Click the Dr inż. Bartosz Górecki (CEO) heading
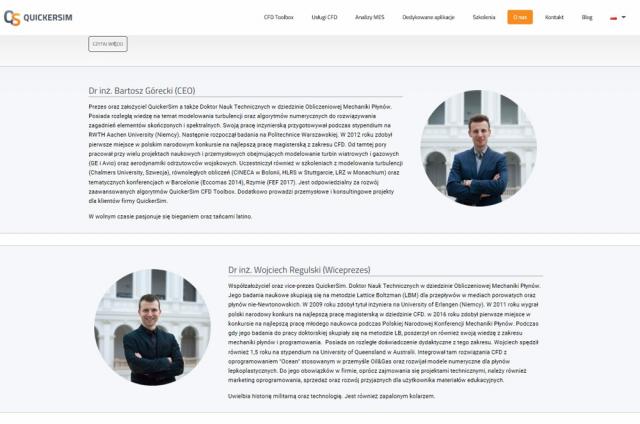Viewport: 640px width, 424px height. coord(142,91)
